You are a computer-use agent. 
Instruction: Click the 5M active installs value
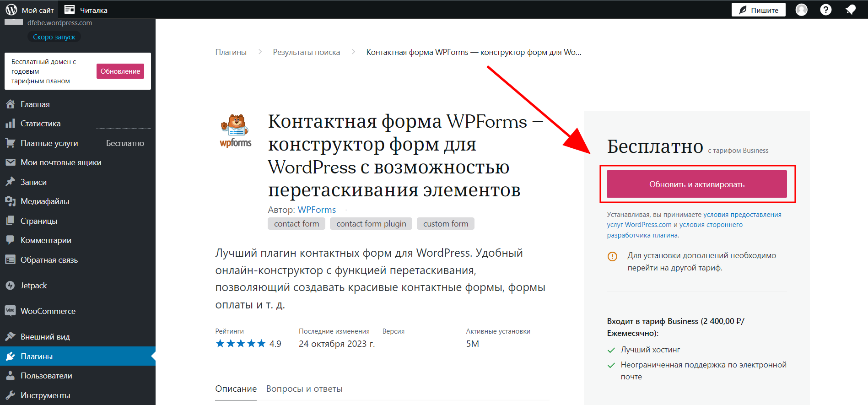(x=473, y=344)
